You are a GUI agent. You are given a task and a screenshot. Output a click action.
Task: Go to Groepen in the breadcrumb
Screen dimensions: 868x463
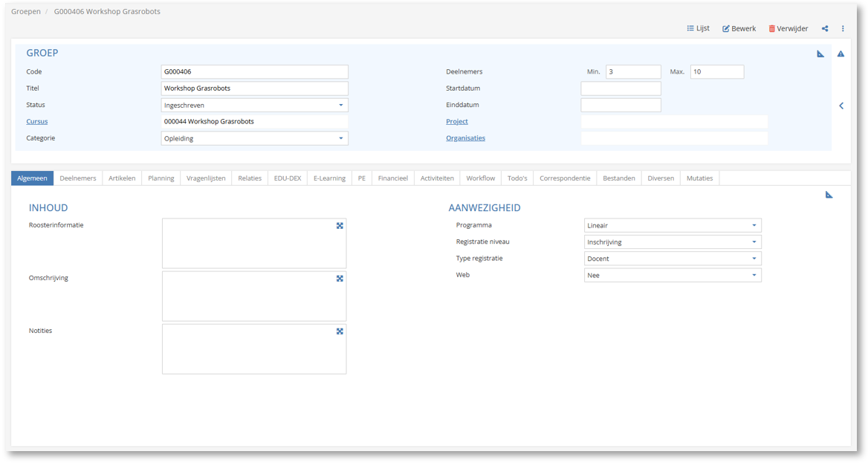pos(26,12)
